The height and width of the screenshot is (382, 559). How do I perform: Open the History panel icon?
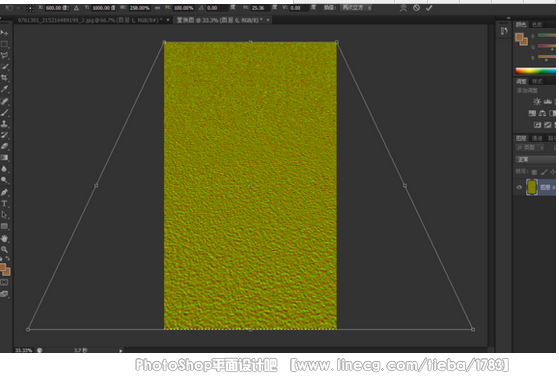point(504,31)
